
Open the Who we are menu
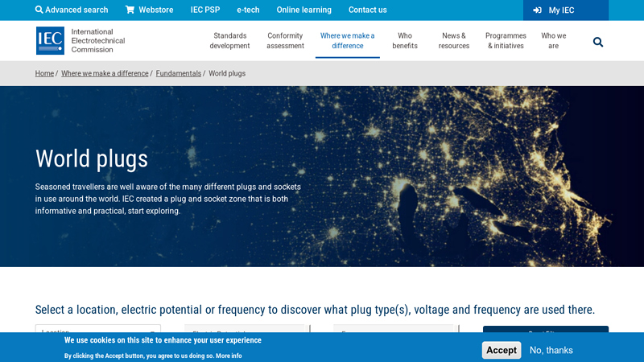coord(554,41)
